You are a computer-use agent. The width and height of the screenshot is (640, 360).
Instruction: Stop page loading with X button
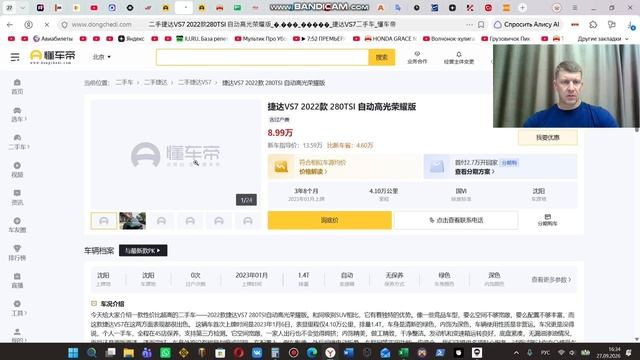[47, 25]
